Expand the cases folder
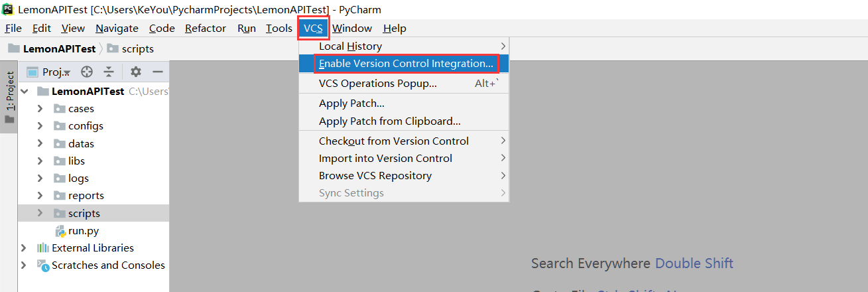 [40, 109]
